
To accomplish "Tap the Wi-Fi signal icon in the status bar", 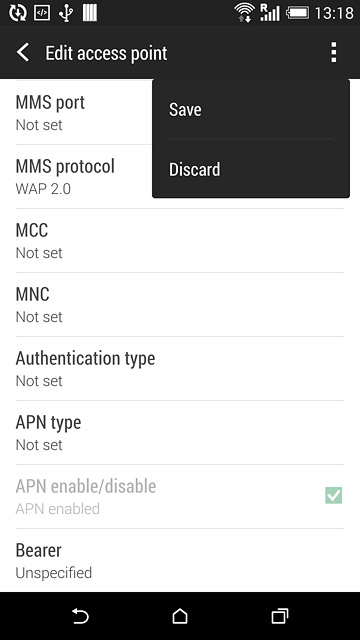I will [x=244, y=13].
